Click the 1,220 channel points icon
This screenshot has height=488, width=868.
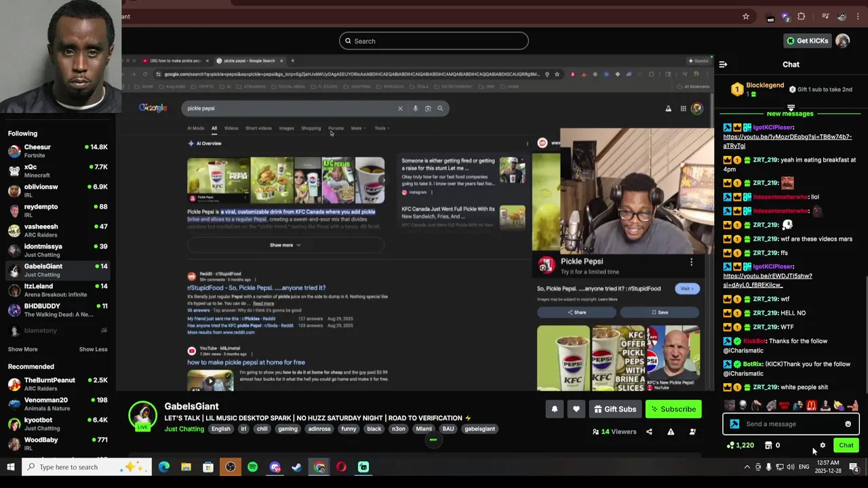coord(730,445)
